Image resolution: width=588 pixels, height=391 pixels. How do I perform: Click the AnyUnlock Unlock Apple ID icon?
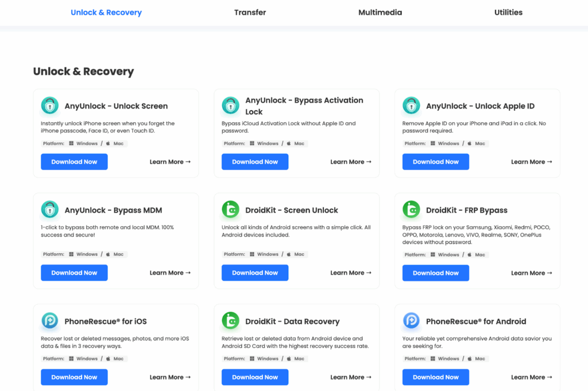(x=411, y=106)
